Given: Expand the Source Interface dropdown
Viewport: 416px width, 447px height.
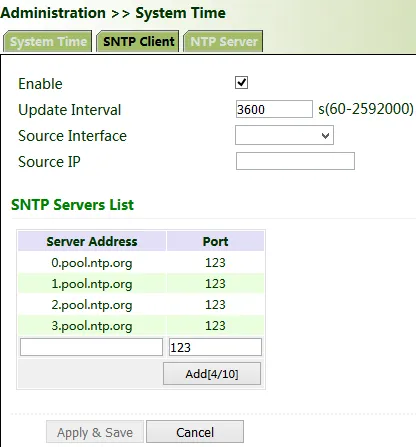Looking at the screenshot, I should coord(284,135).
